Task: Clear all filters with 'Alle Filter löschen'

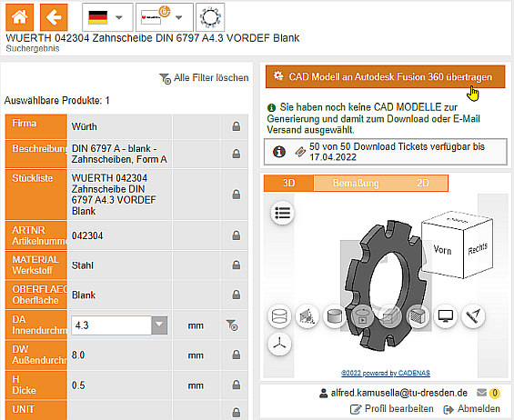Action: coord(204,78)
